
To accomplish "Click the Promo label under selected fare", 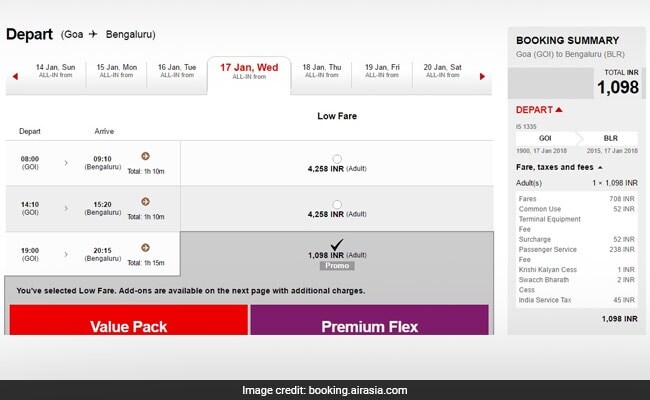I will (x=337, y=266).
